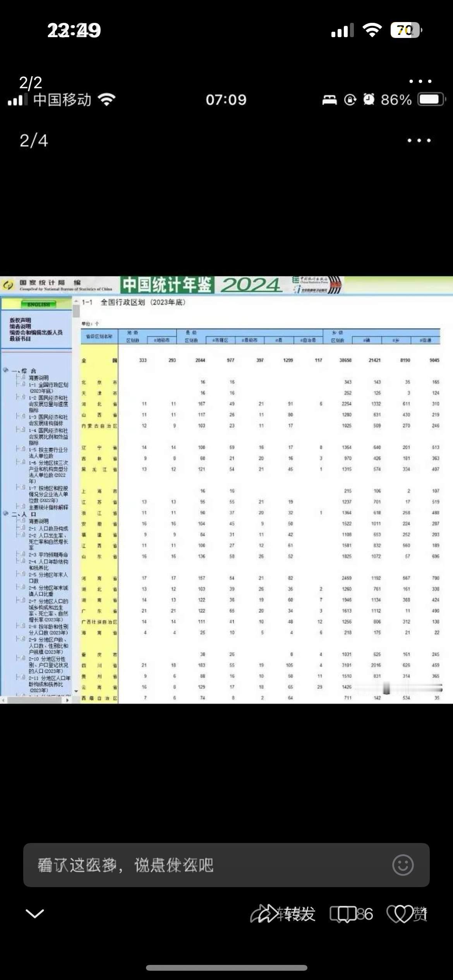Image resolution: width=453 pixels, height=980 pixels.
Task: Tap the 转发 forward button
Action: (x=283, y=914)
